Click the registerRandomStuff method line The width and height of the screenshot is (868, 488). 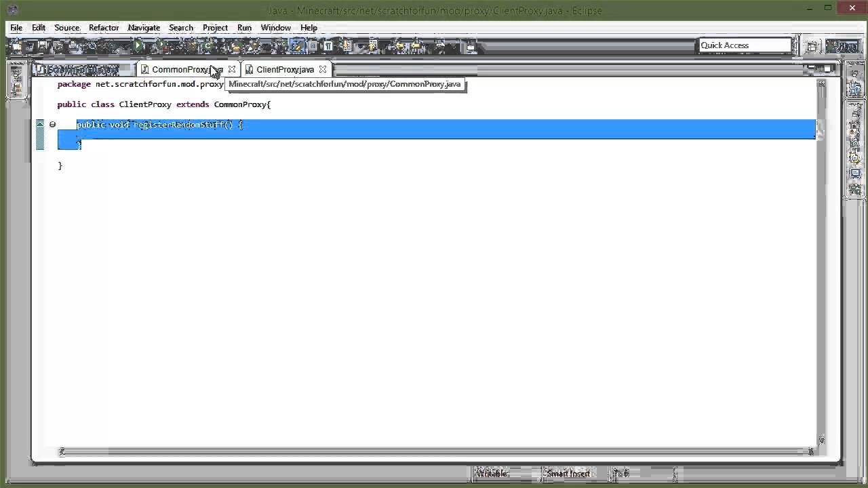[159, 125]
